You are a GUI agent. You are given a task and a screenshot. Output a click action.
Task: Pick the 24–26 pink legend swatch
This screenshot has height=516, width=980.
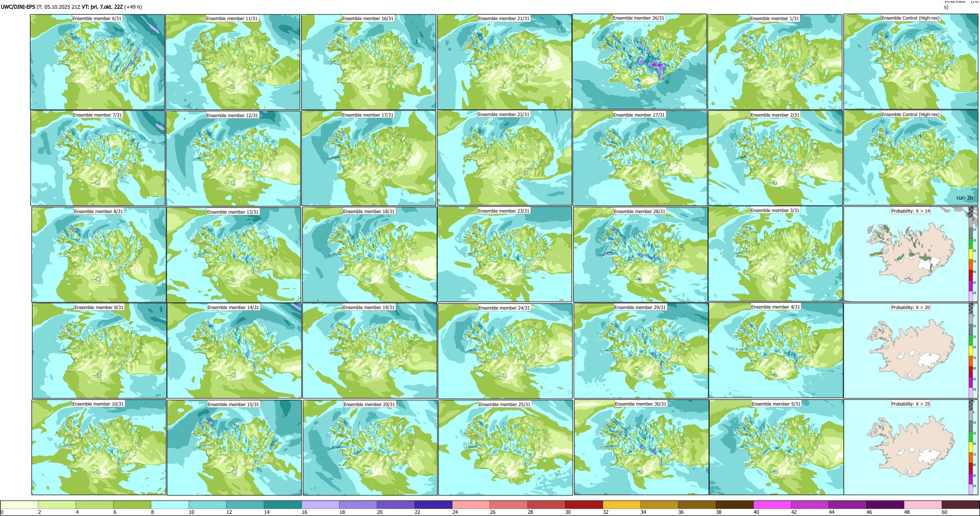[x=471, y=505]
